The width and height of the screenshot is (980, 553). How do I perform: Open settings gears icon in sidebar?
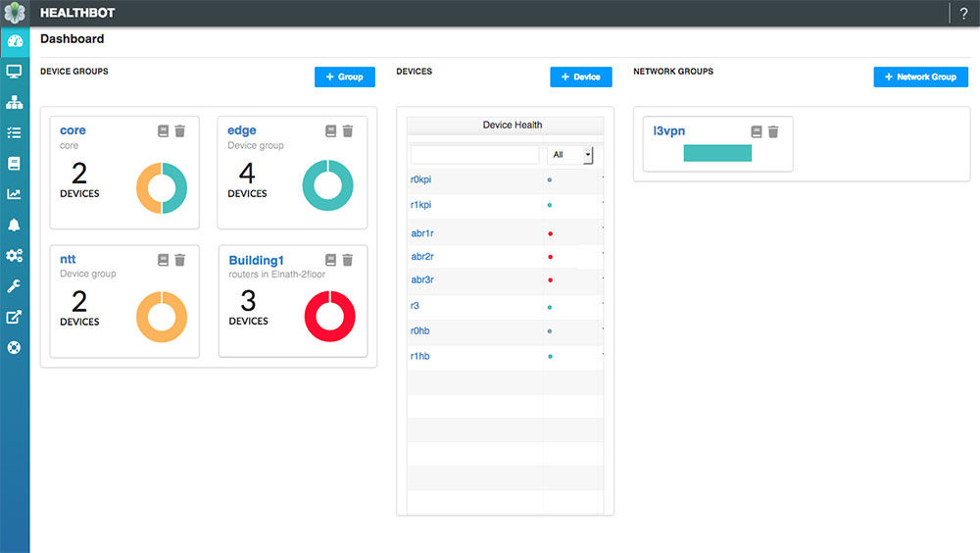coord(15,255)
